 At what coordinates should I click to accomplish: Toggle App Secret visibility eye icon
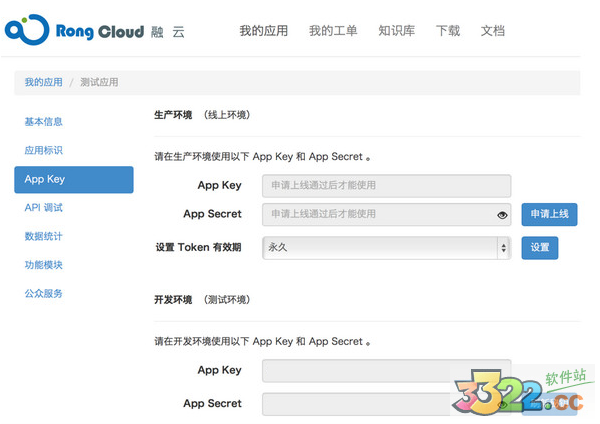point(502,214)
